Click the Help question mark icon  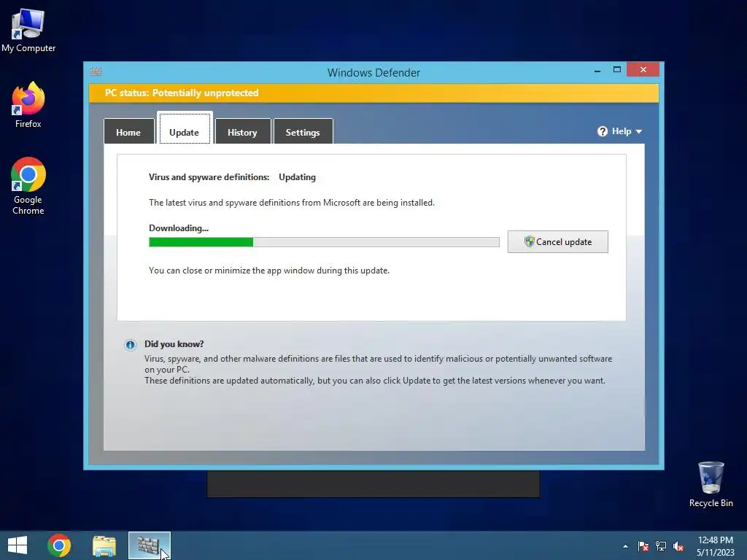click(x=602, y=131)
